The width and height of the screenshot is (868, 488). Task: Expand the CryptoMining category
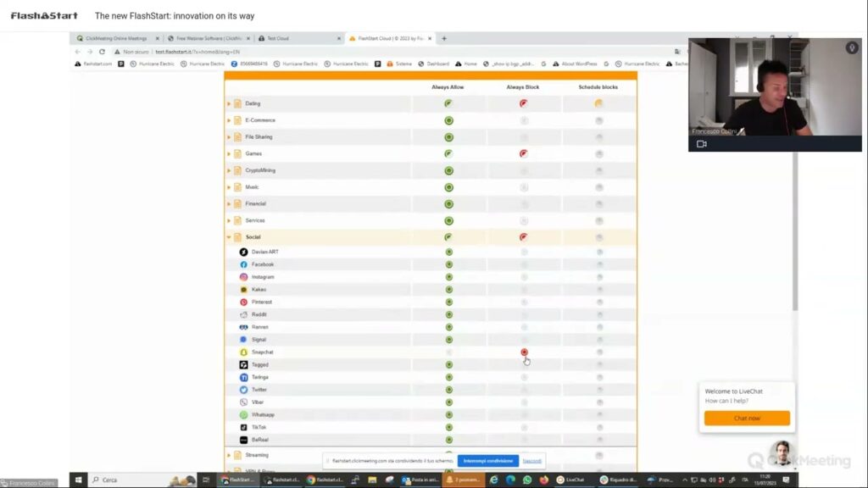pos(229,170)
